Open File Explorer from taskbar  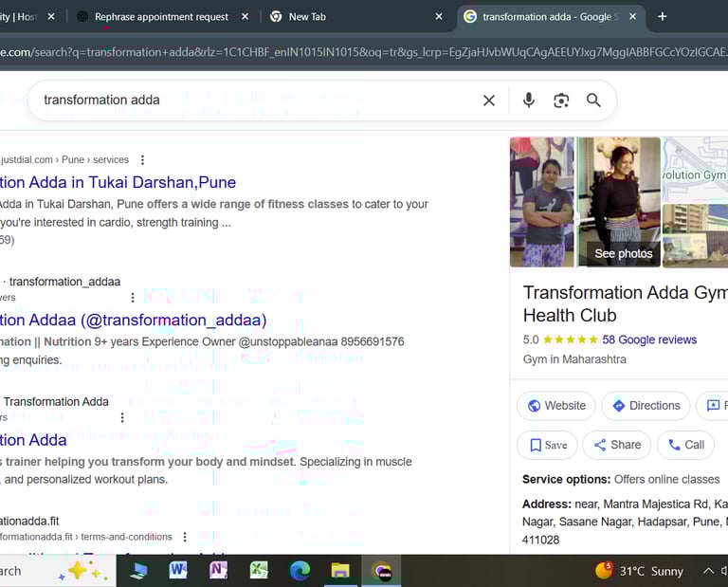coord(340,570)
